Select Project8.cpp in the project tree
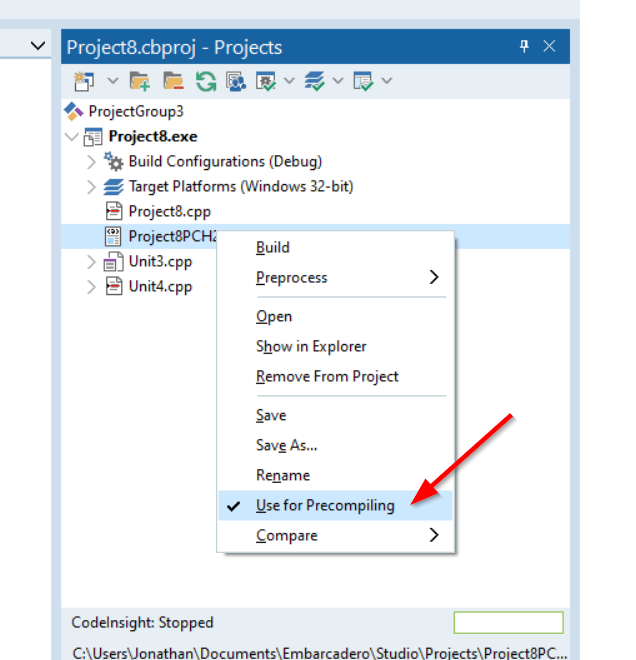This screenshot has height=660, width=636. (x=169, y=211)
